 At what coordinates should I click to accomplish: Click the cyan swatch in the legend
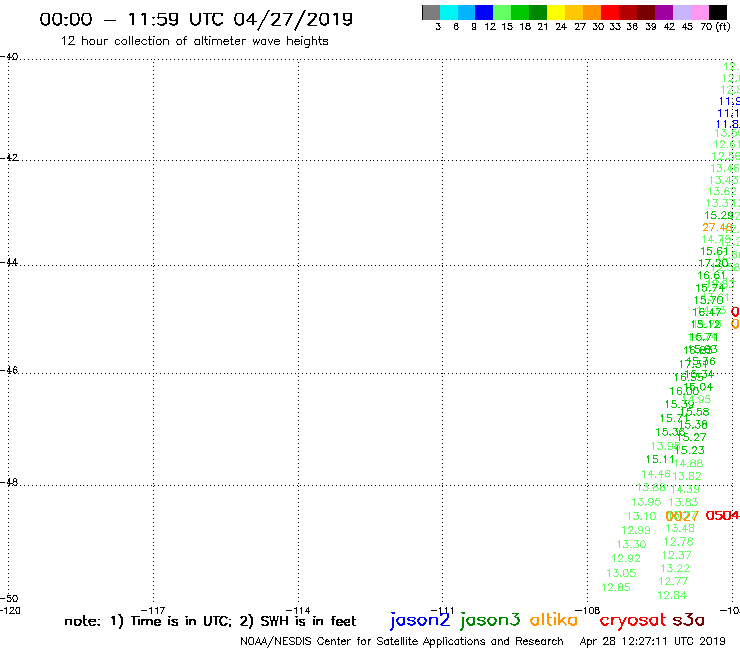(x=449, y=12)
